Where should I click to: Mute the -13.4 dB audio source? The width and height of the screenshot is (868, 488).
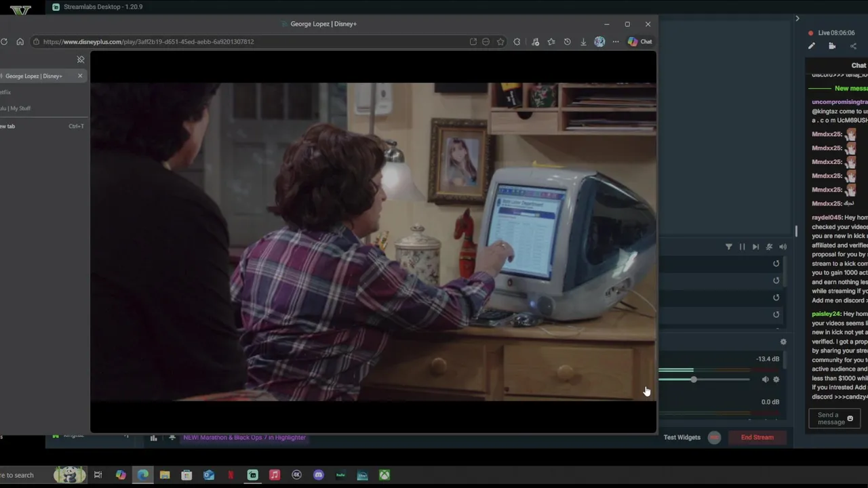765,380
